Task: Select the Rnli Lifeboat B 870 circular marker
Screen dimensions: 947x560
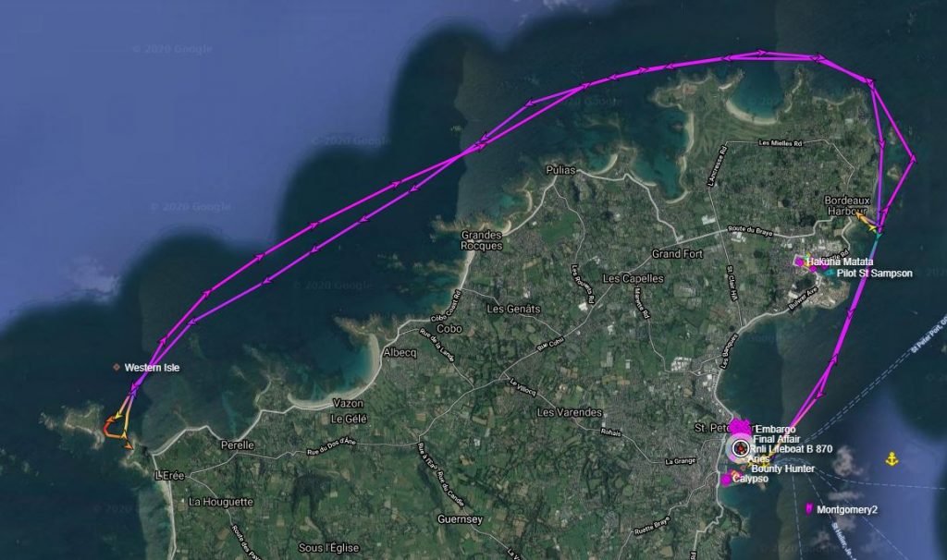Action: (740, 448)
